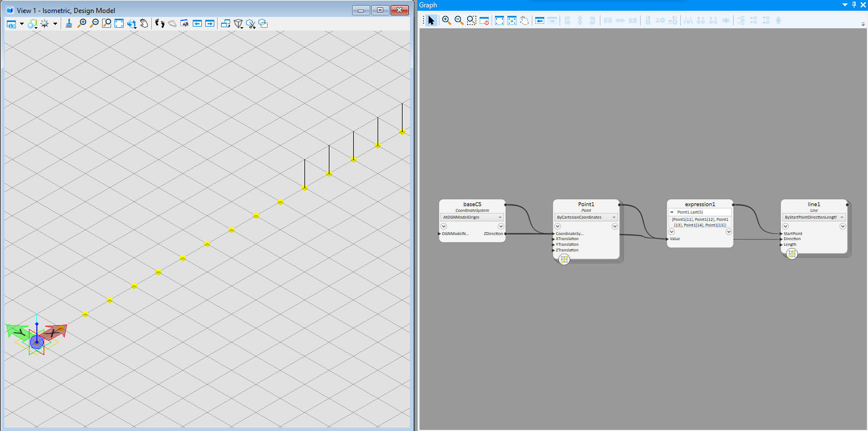Click replication grid icon on Point1 node
The image size is (868, 431).
(x=564, y=259)
